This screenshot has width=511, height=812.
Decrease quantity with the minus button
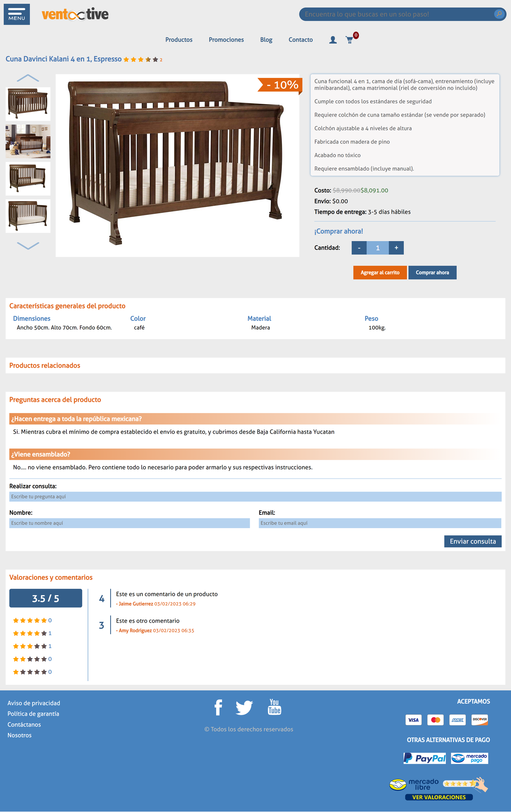pyautogui.click(x=359, y=248)
